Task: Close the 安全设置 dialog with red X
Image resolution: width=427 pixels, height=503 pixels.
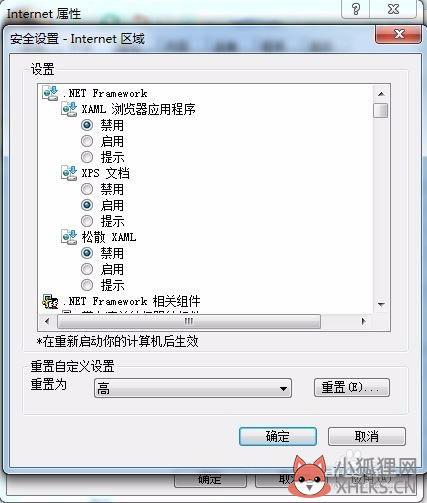Action: click(398, 34)
